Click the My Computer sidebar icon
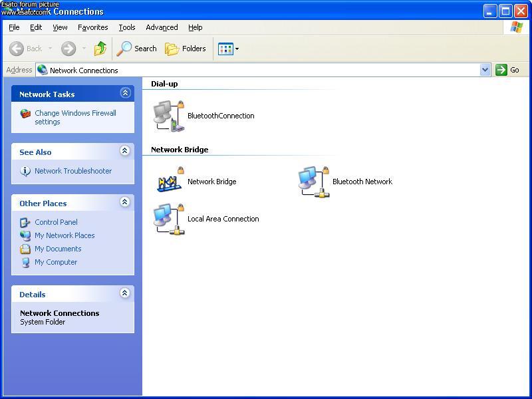 pyautogui.click(x=25, y=262)
